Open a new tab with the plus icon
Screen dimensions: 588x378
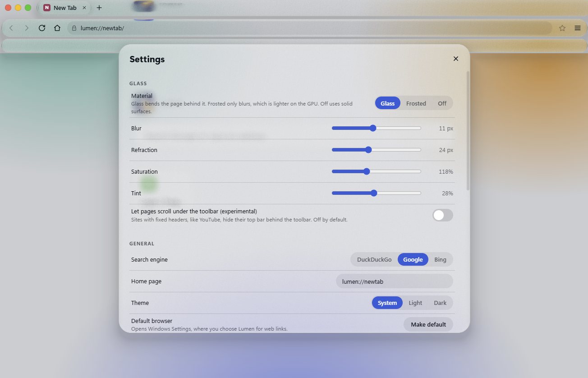(99, 8)
